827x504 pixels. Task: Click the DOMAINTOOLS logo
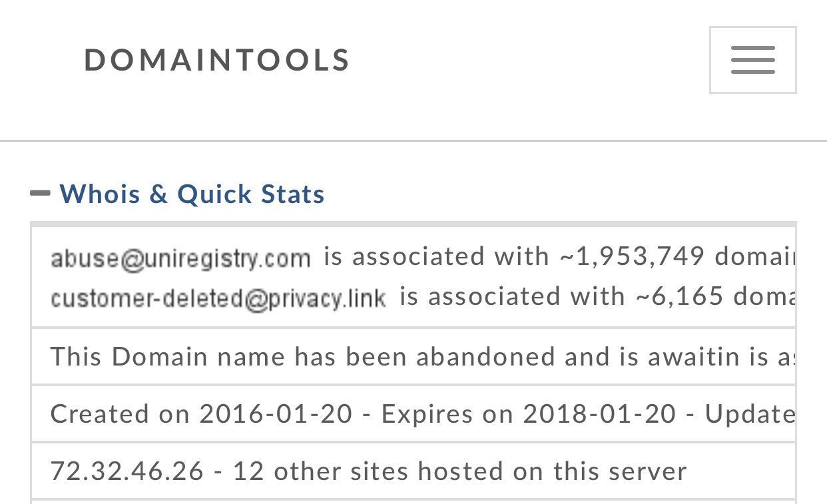pyautogui.click(x=217, y=60)
